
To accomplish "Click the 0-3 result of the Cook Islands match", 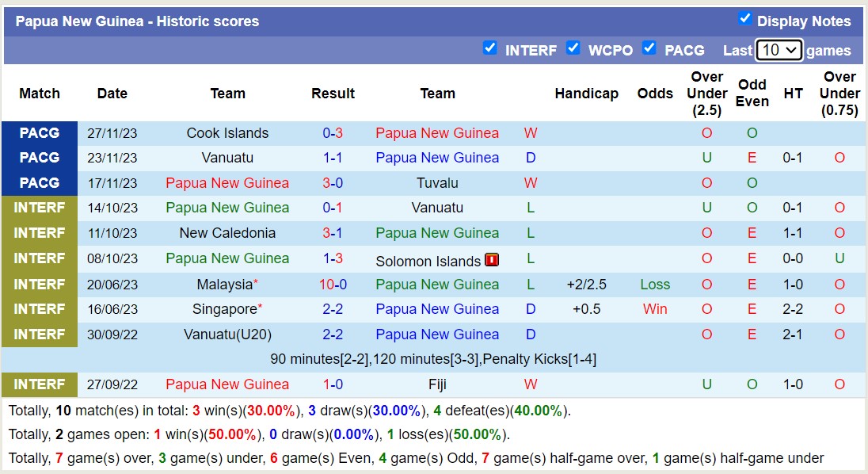I will 333,132.
